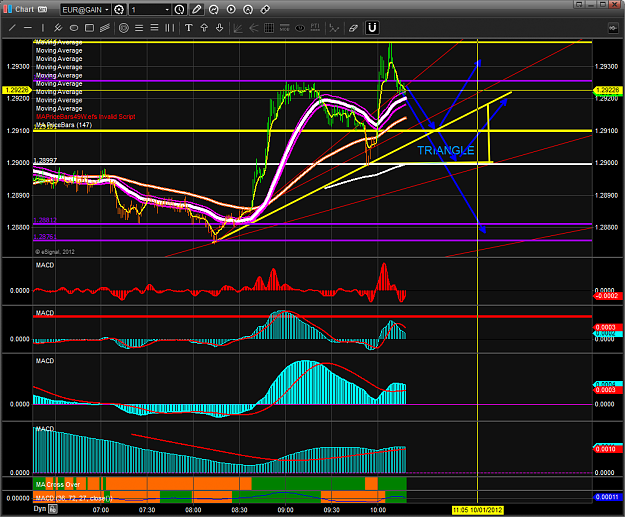Screen dimensions: 625x517
Task: Select the Fibonacci time zones tool
Action: [170, 28]
